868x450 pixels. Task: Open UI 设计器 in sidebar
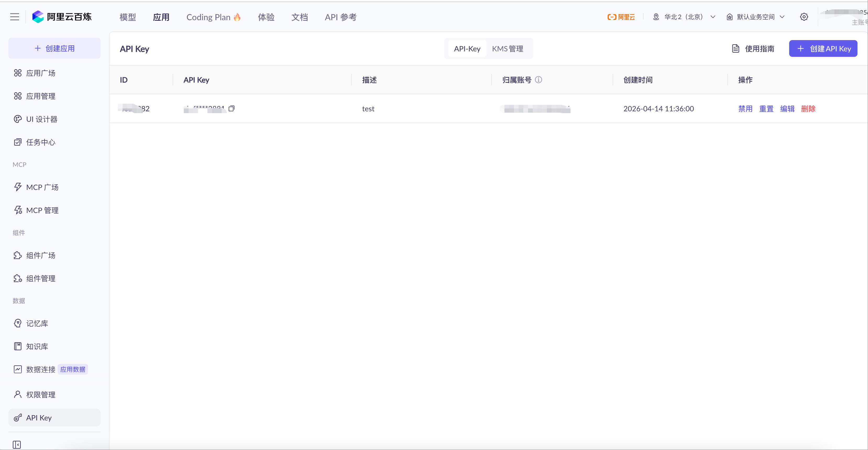pyautogui.click(x=41, y=119)
